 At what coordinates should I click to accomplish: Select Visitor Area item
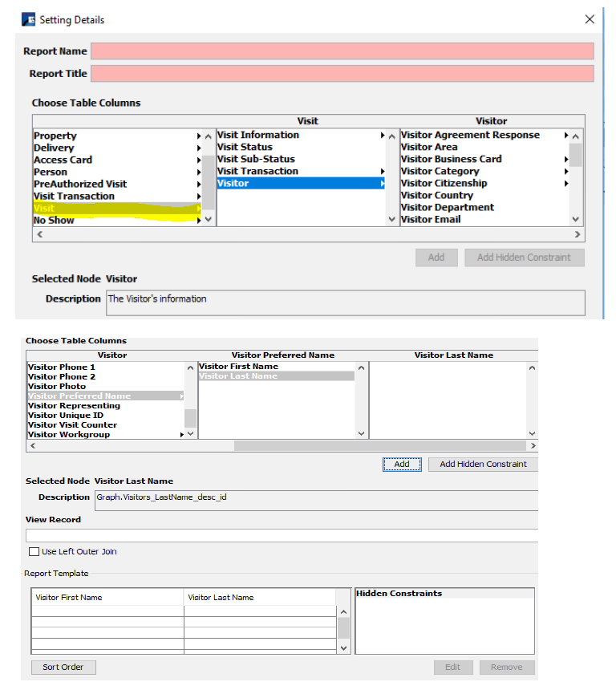point(429,147)
